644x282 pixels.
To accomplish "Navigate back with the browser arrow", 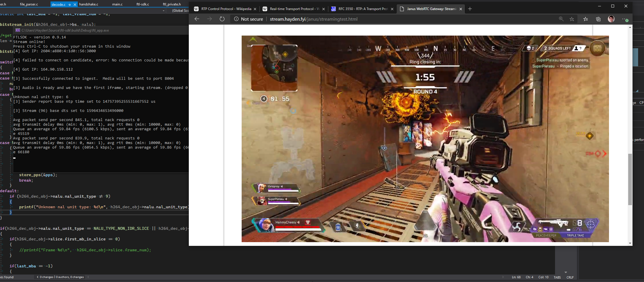I will pyautogui.click(x=197, y=19).
